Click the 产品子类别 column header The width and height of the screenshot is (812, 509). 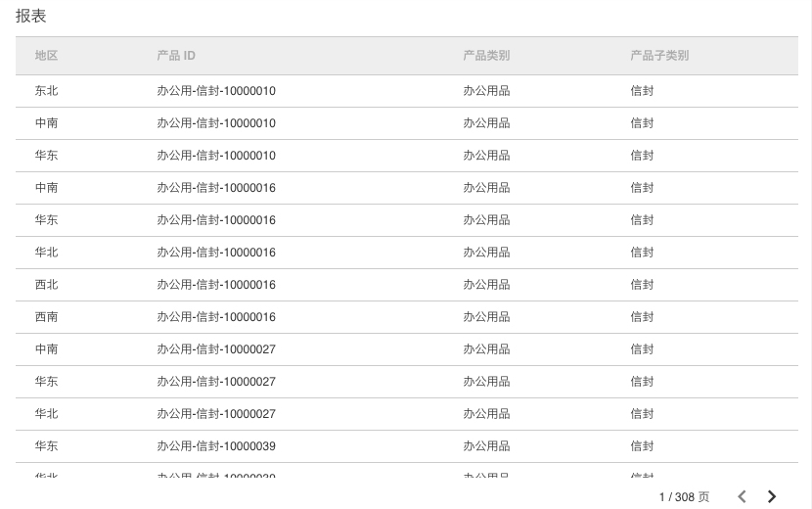tap(659, 56)
